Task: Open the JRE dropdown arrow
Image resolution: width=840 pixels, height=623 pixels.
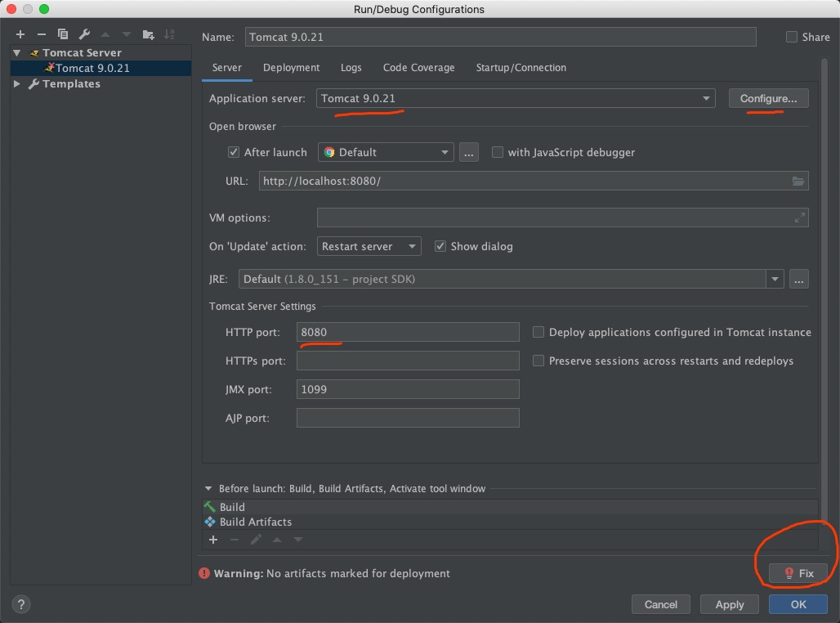Action: [x=775, y=279]
